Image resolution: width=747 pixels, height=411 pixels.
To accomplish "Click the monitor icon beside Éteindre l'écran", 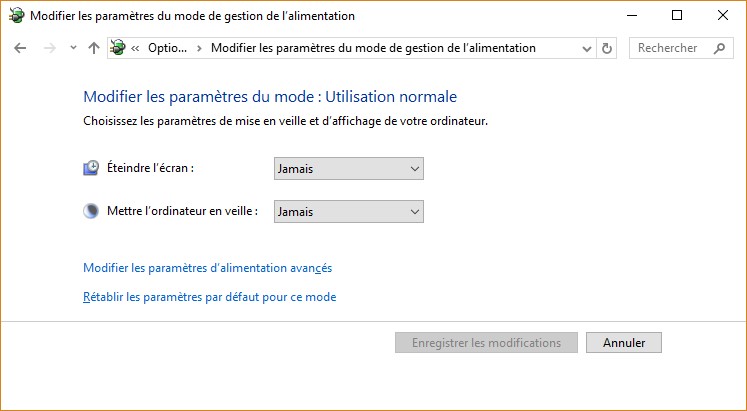I will point(91,168).
